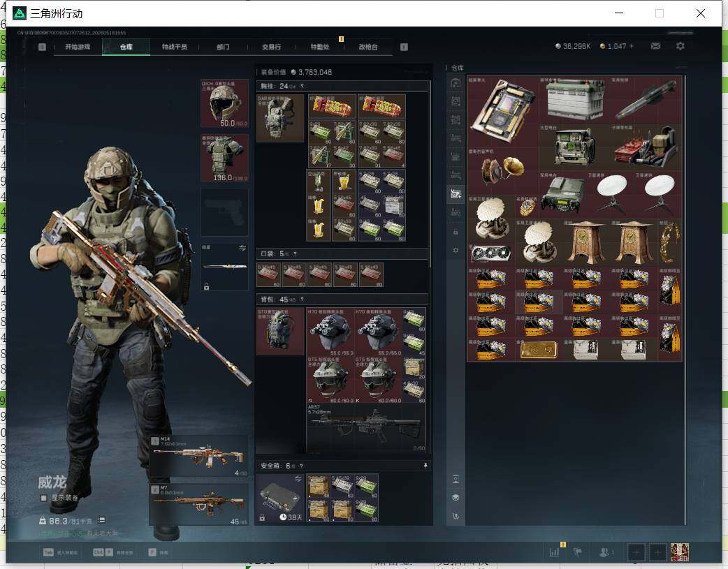The width and height of the screenshot is (728, 569).
Task: Select the fifth warehouse category filter icon
Action: click(456, 157)
